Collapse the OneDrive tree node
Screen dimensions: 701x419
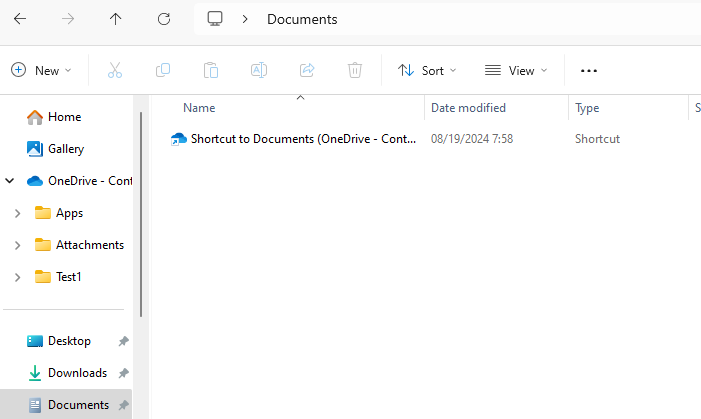(x=10, y=181)
